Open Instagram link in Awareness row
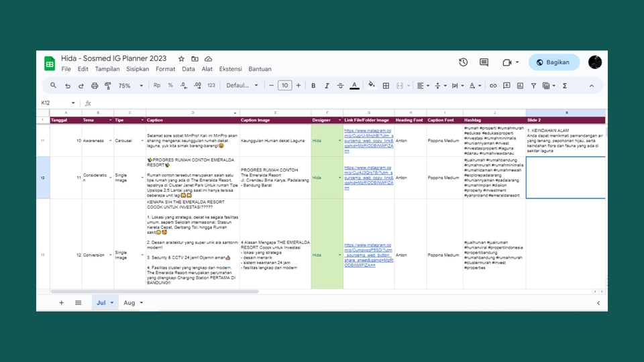This screenshot has width=644, height=362. tap(369, 141)
